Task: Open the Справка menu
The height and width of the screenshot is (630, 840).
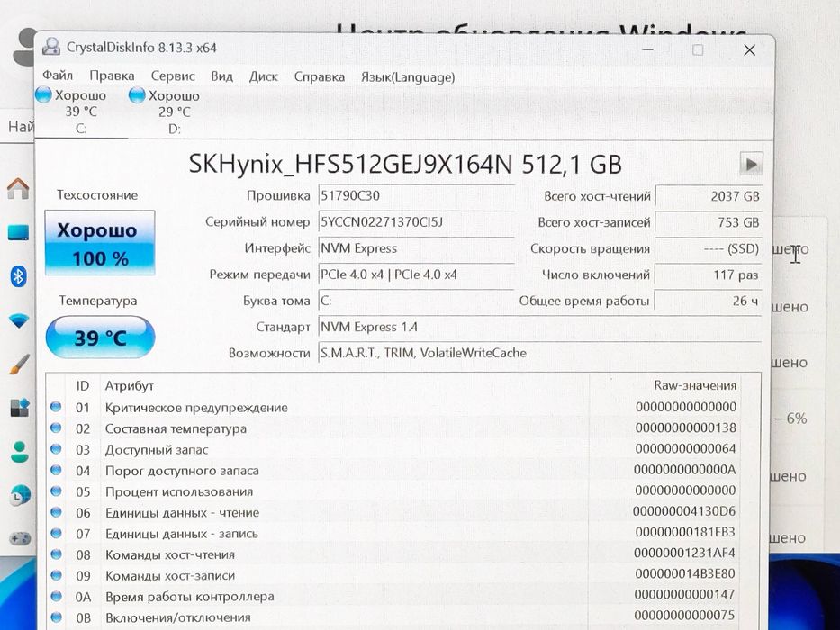Action: [x=320, y=77]
